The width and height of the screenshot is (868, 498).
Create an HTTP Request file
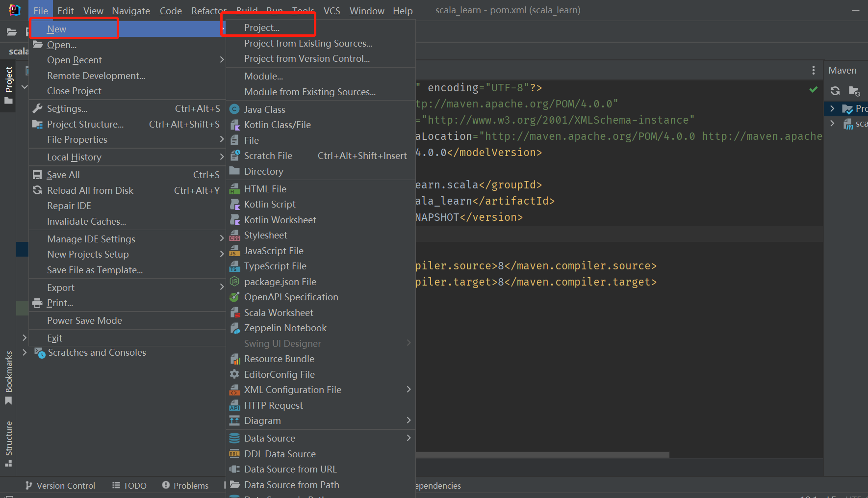point(321,405)
